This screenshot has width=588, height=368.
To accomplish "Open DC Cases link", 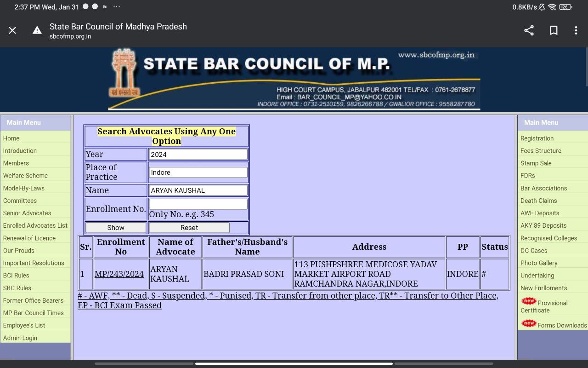I will click(534, 251).
